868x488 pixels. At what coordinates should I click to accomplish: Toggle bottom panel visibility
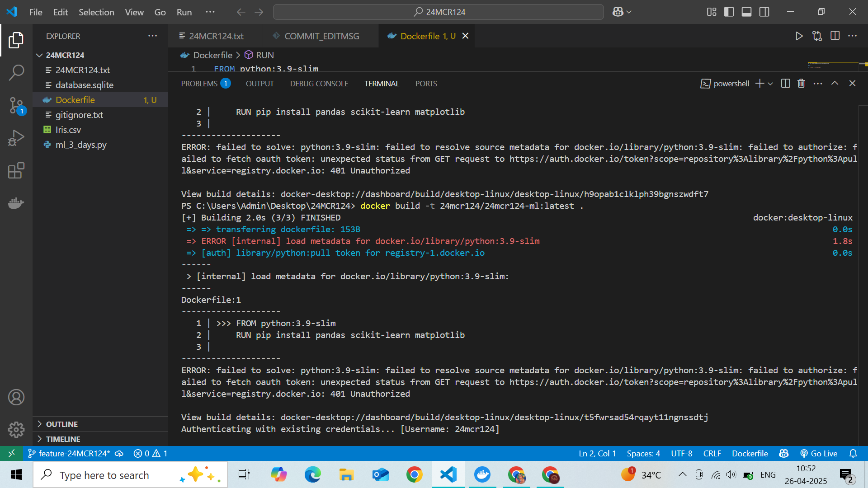click(747, 12)
